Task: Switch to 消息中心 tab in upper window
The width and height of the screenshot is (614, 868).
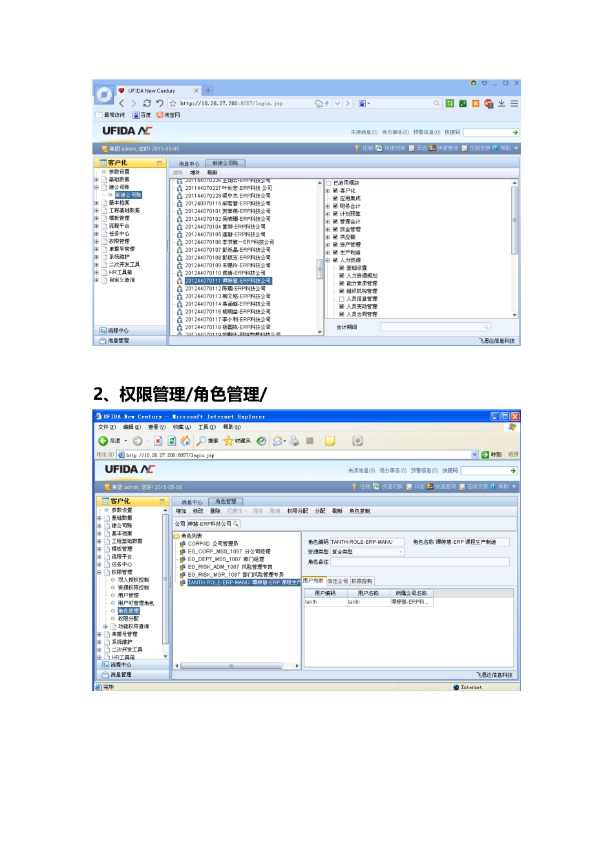Action: pos(189,164)
